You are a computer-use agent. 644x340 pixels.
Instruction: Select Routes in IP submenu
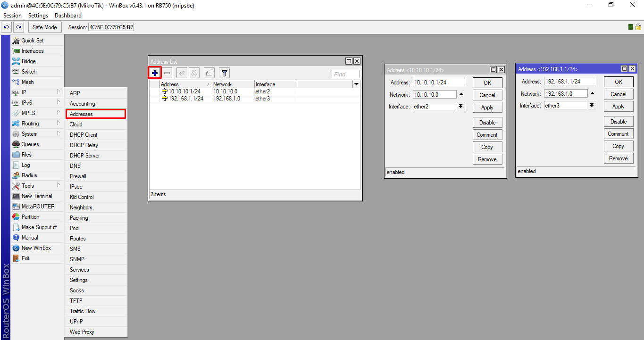click(96, 239)
